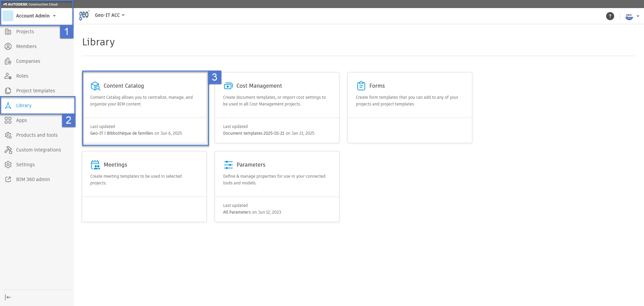Click the BIM 360 admin external link icon

pyautogui.click(x=8, y=179)
